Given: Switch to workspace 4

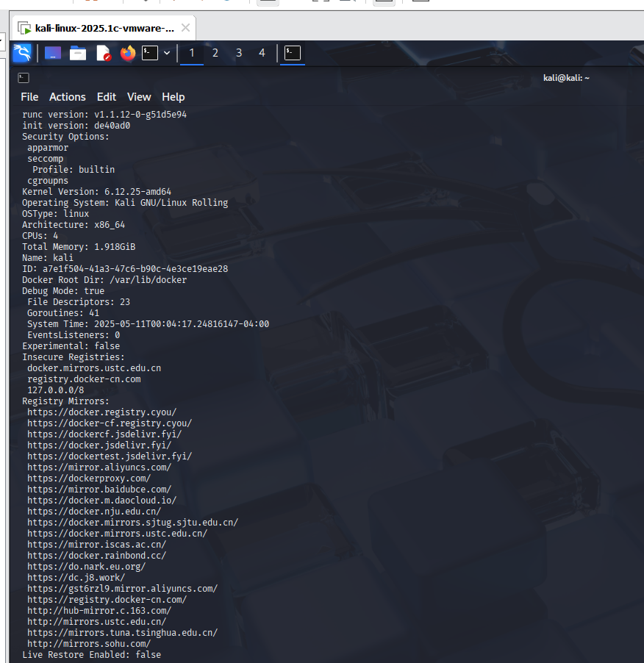Looking at the screenshot, I should pyautogui.click(x=262, y=53).
